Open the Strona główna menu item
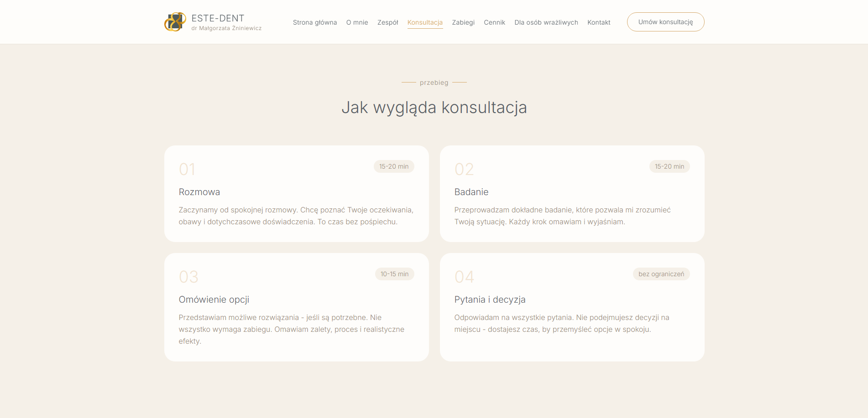The height and width of the screenshot is (418, 868). click(315, 22)
